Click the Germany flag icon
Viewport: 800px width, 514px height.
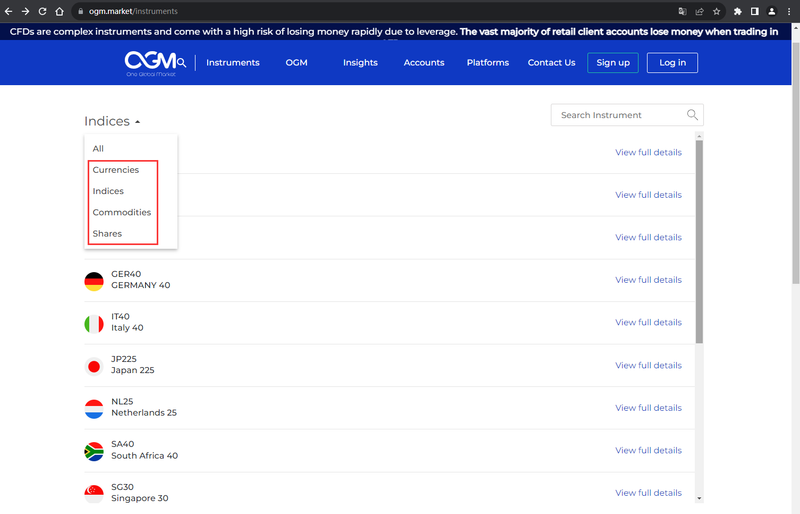[x=94, y=281]
